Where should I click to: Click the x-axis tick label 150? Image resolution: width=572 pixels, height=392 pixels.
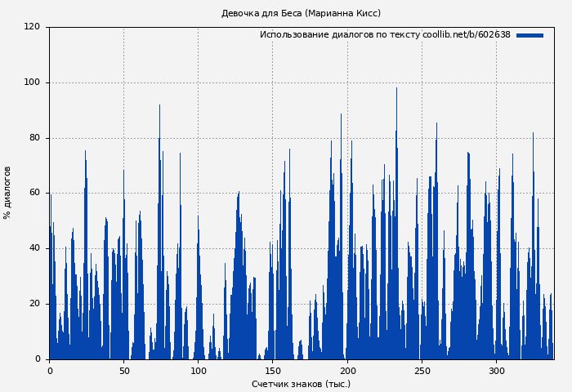tap(273, 371)
